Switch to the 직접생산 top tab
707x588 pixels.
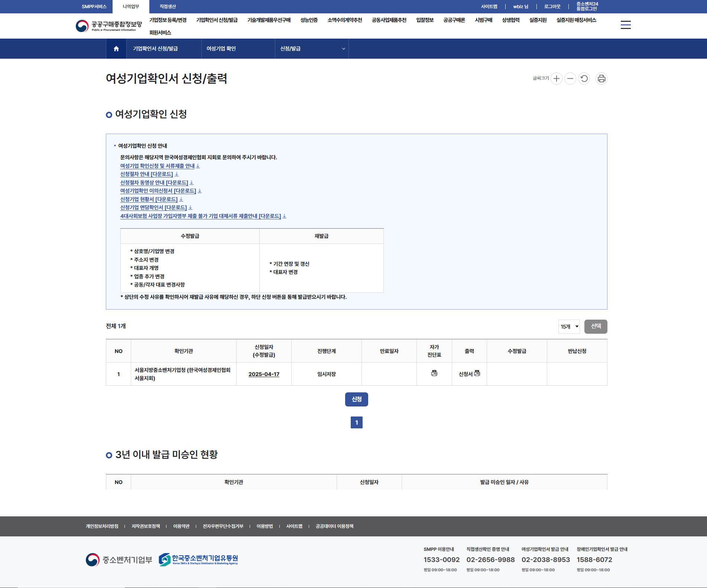(168, 7)
